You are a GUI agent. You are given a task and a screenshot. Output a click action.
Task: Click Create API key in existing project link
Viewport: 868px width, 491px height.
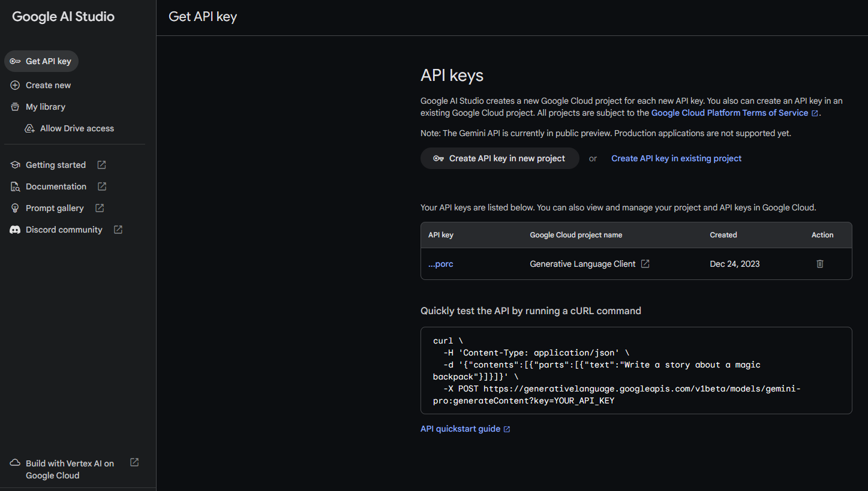point(676,158)
